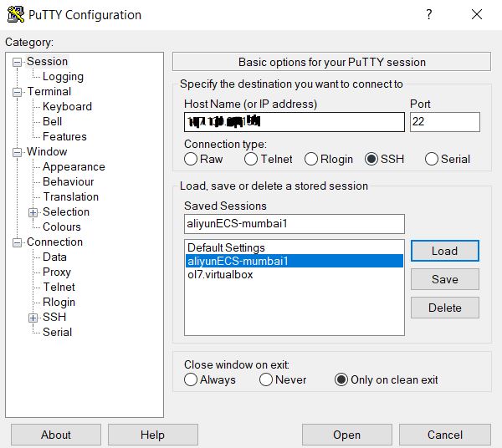Open the Serial category in tree
502x448 pixels.
57,332
